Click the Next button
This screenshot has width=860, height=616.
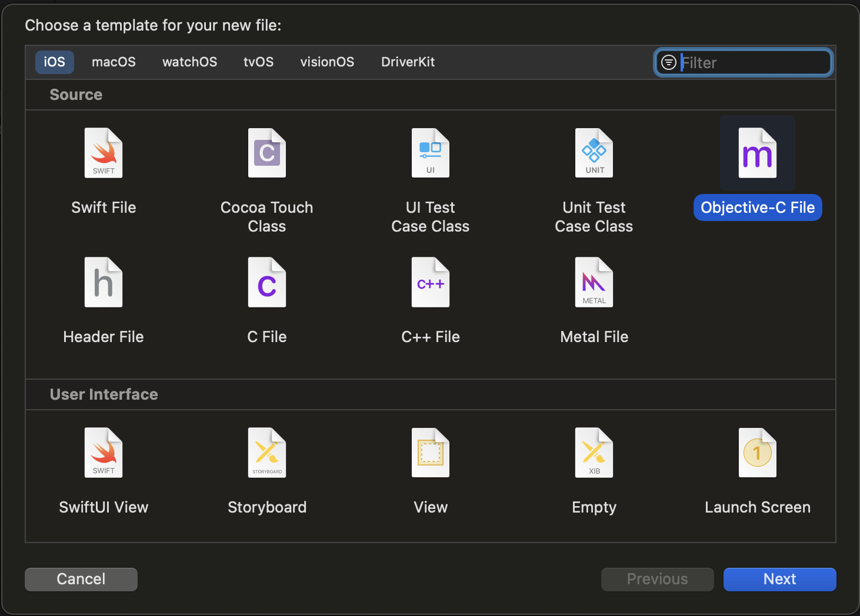780,579
